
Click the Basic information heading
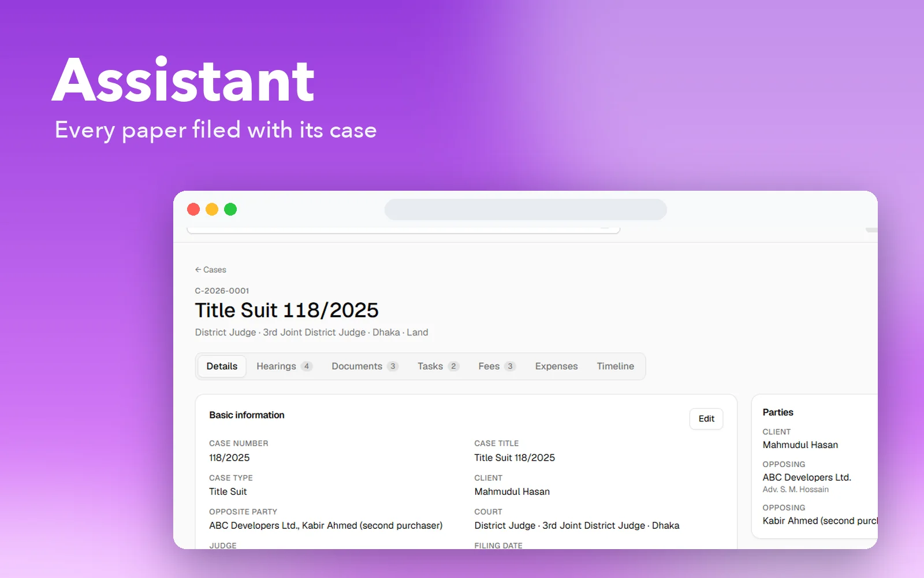point(247,415)
